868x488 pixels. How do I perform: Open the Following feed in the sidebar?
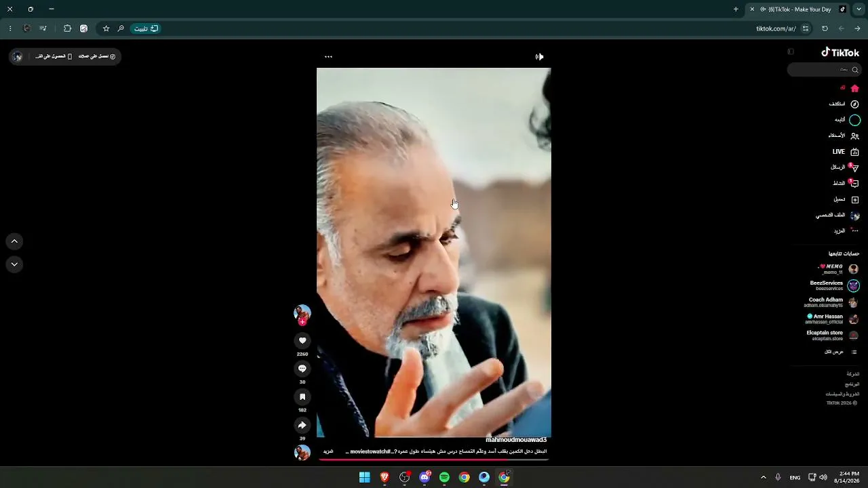(847, 120)
